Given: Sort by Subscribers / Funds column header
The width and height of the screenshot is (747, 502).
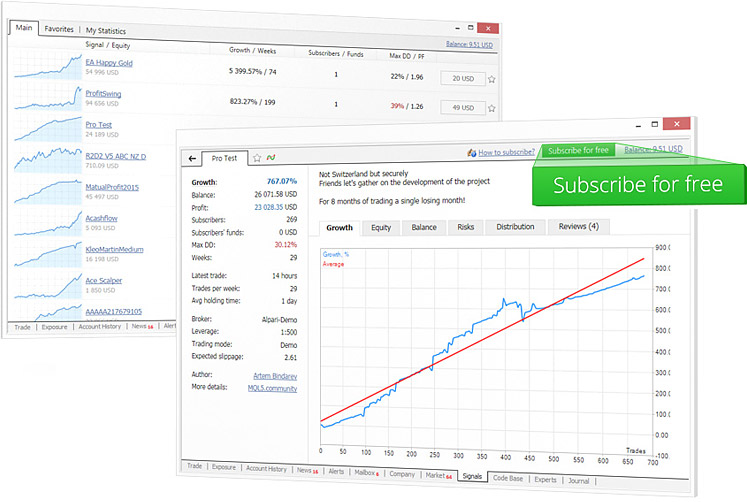Looking at the screenshot, I should pos(336,53).
